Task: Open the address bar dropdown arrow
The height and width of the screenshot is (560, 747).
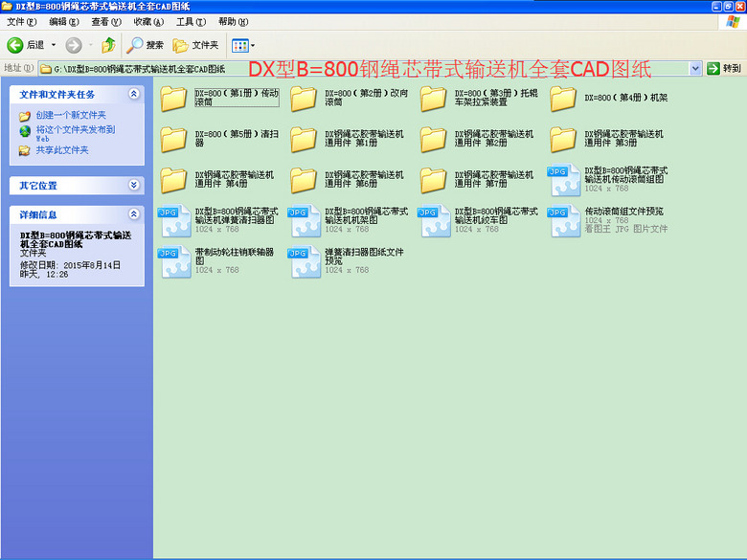Action: tap(695, 69)
